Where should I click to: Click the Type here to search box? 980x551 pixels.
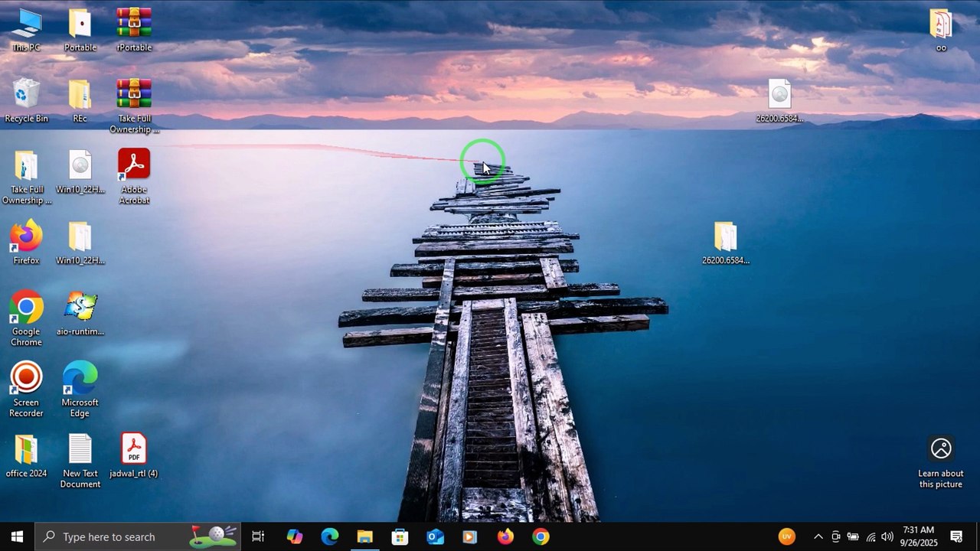pos(137,536)
